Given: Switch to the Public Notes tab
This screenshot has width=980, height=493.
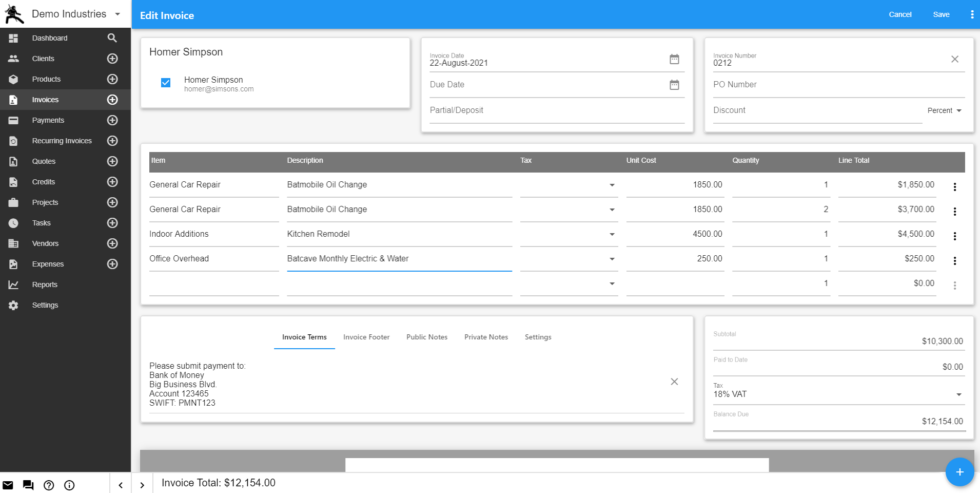Looking at the screenshot, I should (426, 337).
